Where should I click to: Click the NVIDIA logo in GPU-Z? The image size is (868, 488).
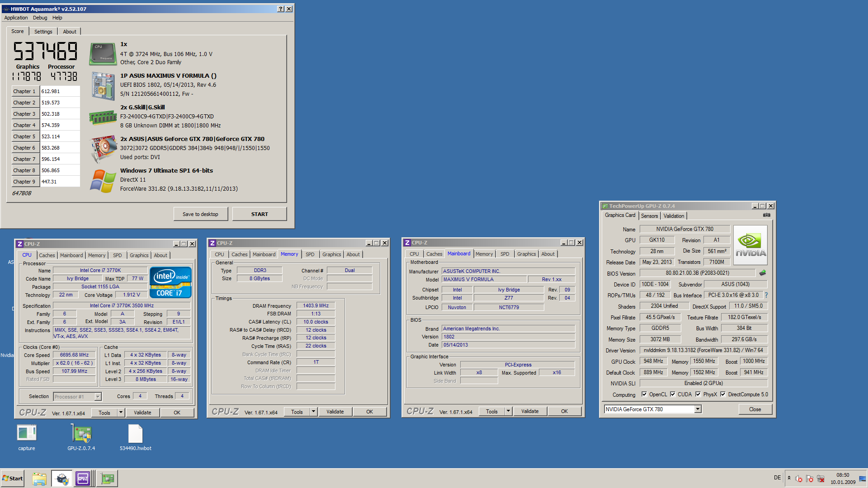[750, 245]
